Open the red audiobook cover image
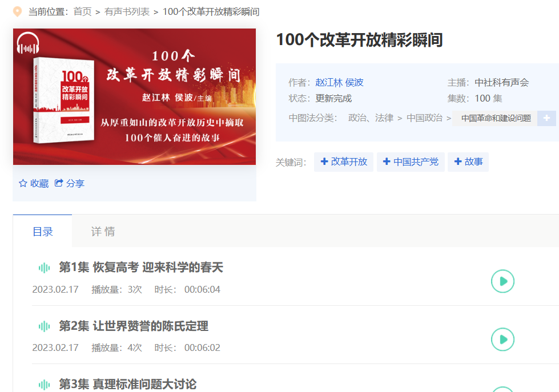The image size is (559, 392). 134,96
